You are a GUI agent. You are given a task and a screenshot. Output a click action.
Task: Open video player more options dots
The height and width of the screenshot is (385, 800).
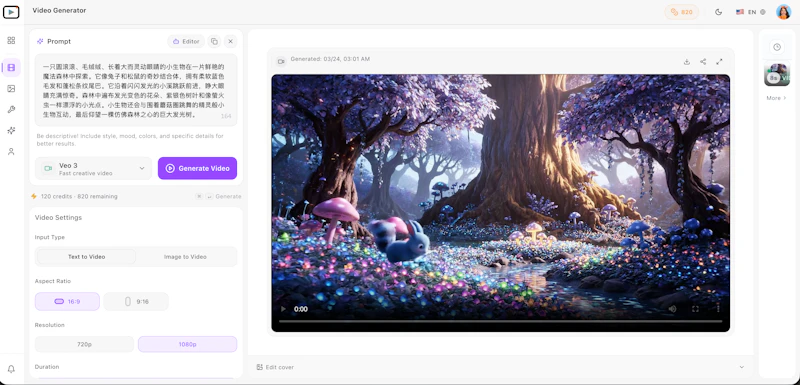(718, 309)
